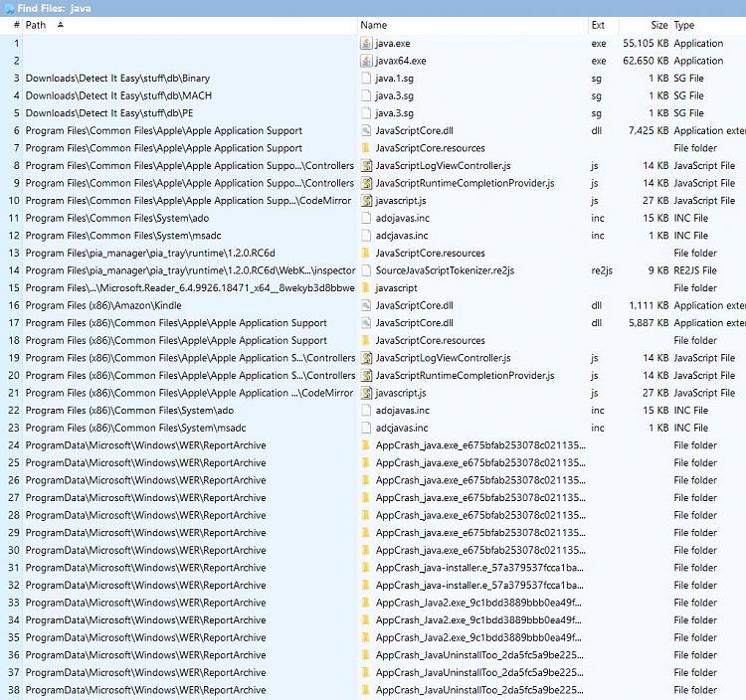The width and height of the screenshot is (746, 700).
Task: Click the javascript.js icon in row 10
Action: [x=366, y=201]
